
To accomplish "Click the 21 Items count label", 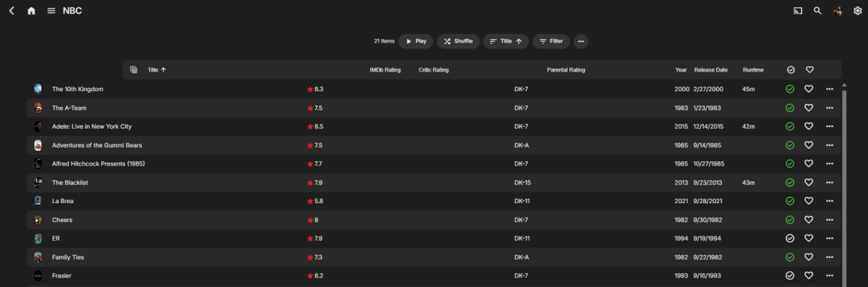I will point(384,41).
